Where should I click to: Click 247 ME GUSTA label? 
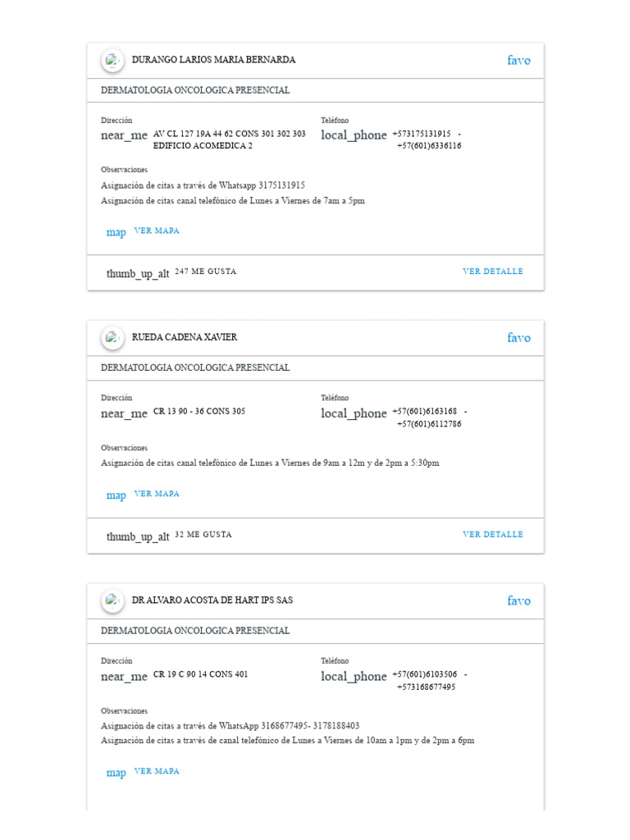click(206, 271)
